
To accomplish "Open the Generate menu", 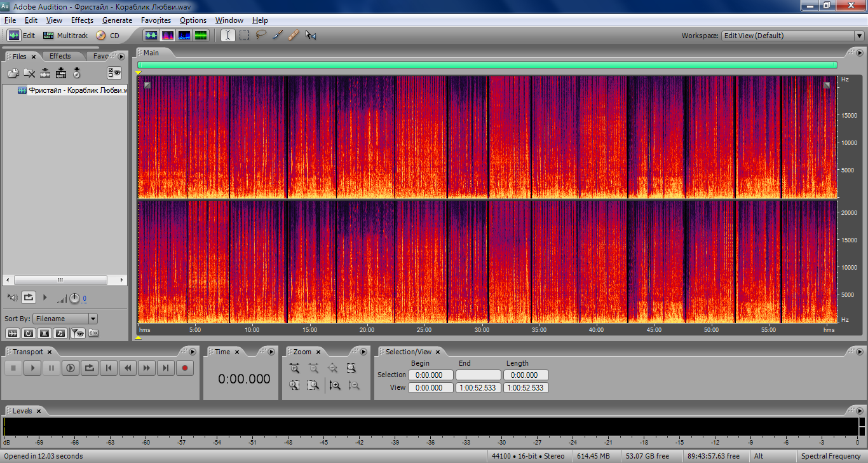I will (117, 20).
